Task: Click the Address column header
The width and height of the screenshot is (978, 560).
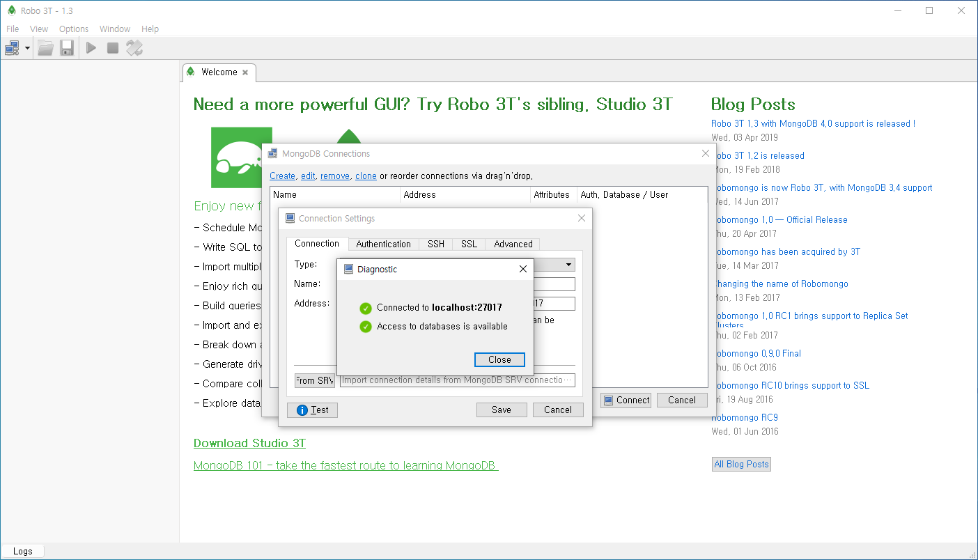Action: (x=465, y=195)
